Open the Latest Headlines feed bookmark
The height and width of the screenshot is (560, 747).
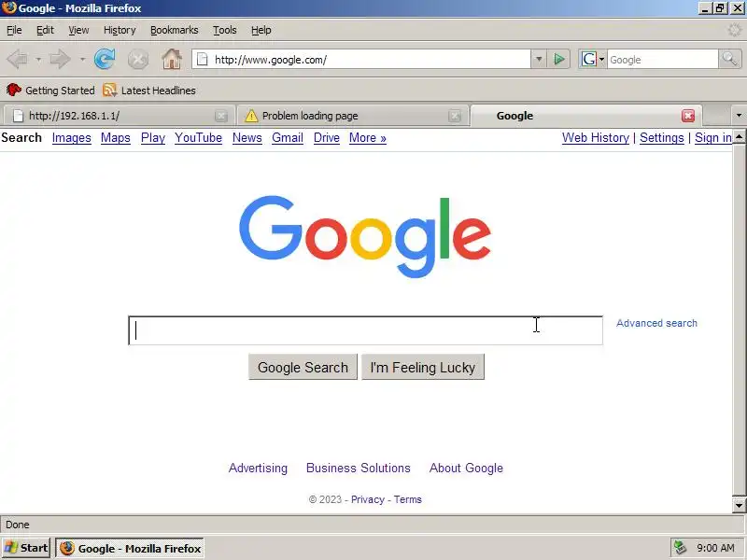149,90
